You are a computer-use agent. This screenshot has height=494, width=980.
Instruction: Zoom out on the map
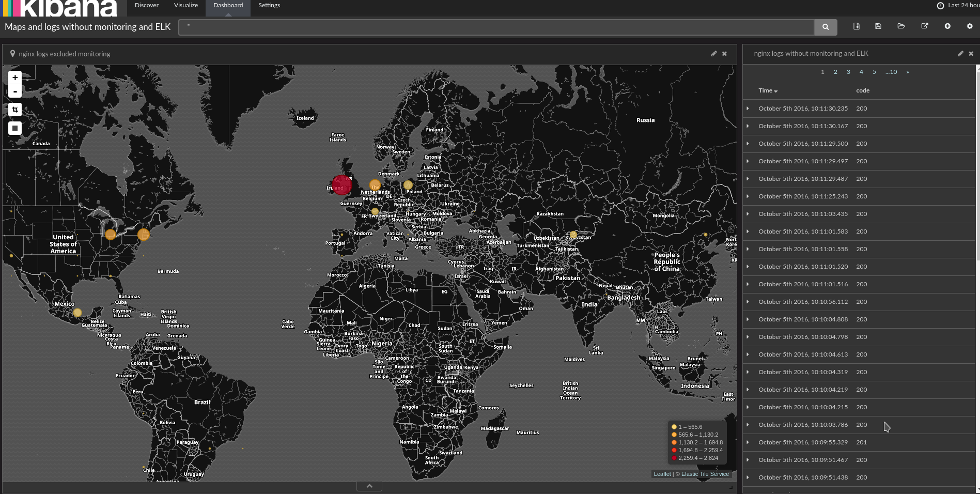coord(15,91)
